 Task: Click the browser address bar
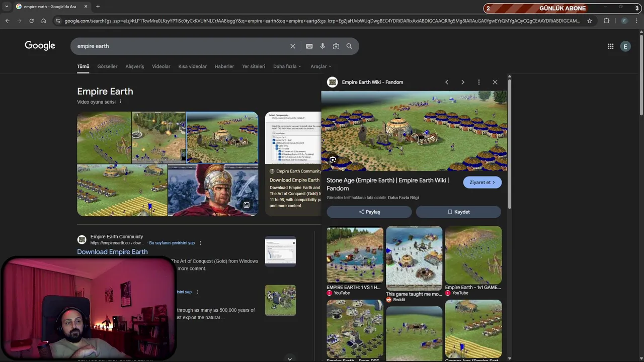(322, 21)
